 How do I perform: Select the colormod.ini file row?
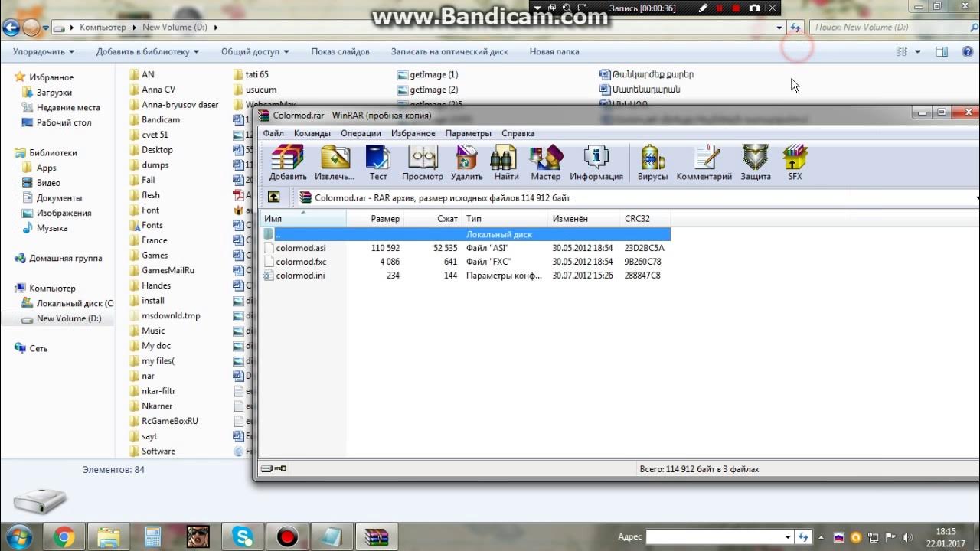[x=465, y=275]
